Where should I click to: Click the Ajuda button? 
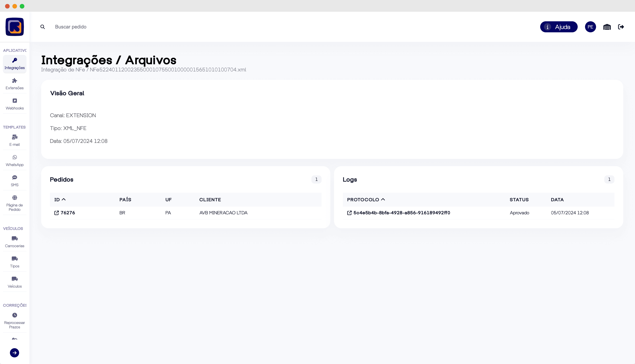coord(559,27)
